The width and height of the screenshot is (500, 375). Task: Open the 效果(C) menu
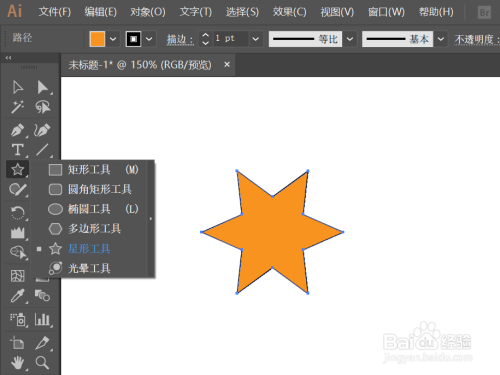tap(289, 12)
